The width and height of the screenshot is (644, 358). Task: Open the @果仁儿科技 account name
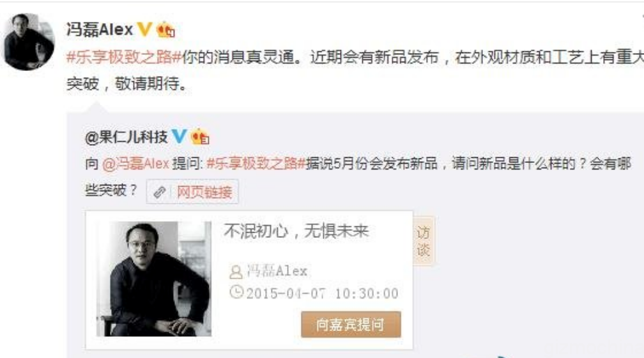point(126,137)
